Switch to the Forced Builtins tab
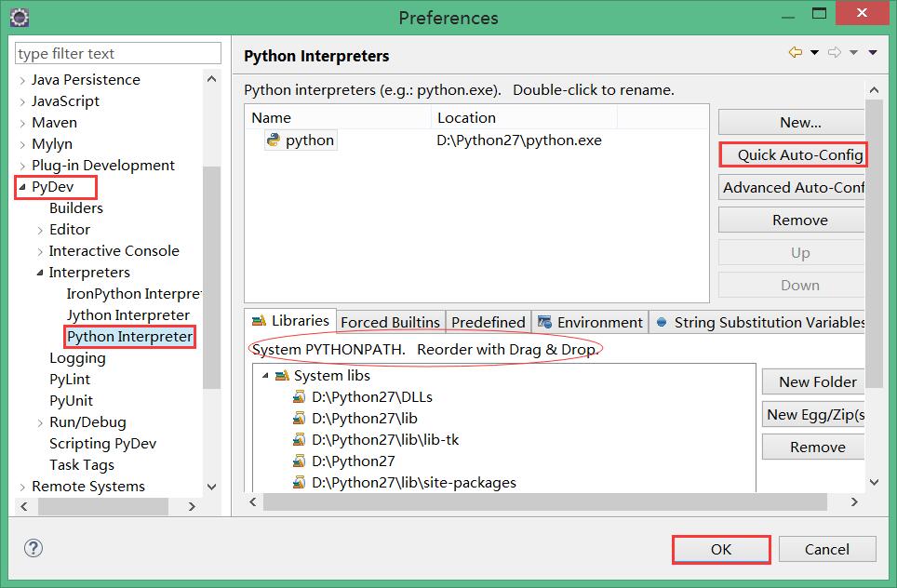This screenshot has width=897, height=588. [390, 322]
